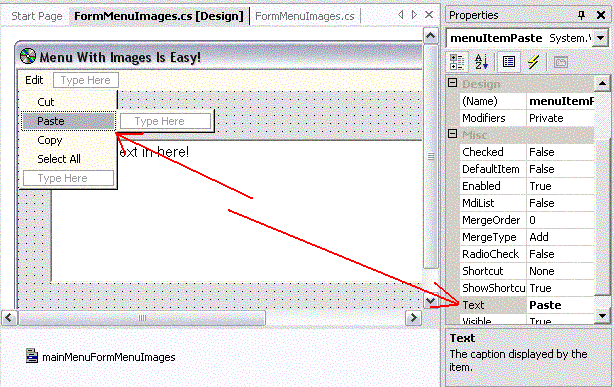Click the right tab scroll arrow
Viewport: 614px width, 387px height.
(x=414, y=15)
